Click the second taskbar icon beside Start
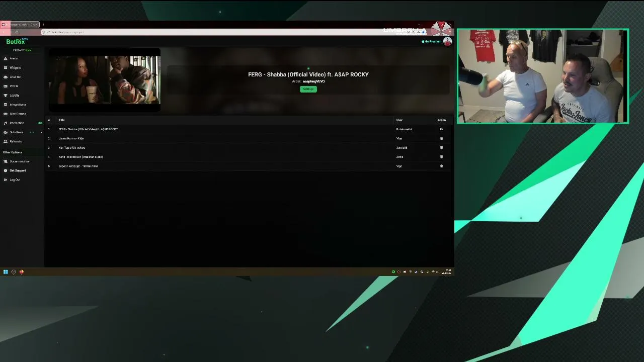Viewport: 644px width, 362px height. pyautogui.click(x=14, y=272)
